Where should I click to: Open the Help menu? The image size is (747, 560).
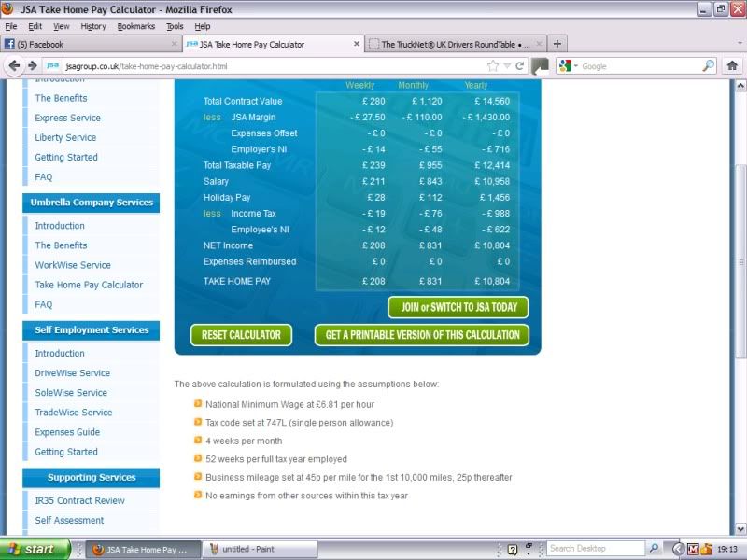203,26
